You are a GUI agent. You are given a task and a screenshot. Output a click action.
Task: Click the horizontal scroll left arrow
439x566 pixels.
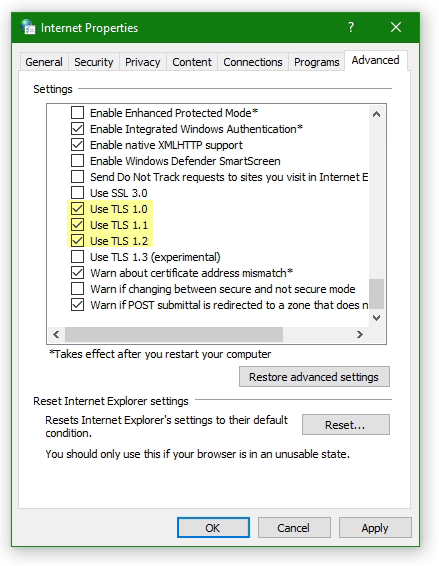tap(56, 334)
